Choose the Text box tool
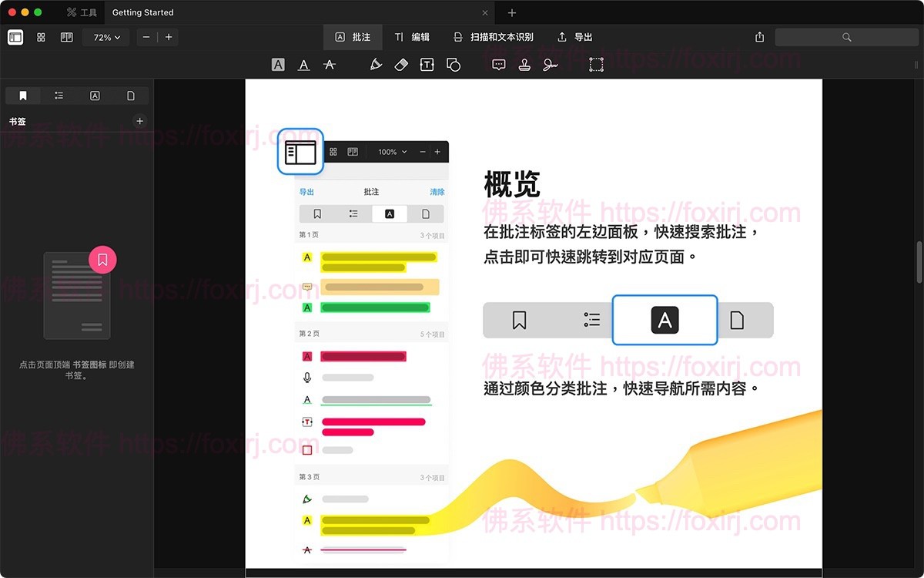The image size is (924, 578). coord(427,64)
